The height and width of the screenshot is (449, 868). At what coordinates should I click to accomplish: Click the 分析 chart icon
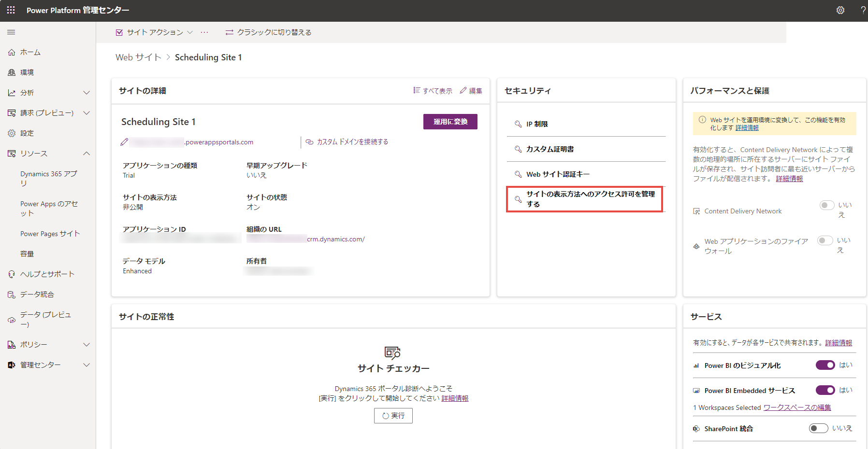12,93
